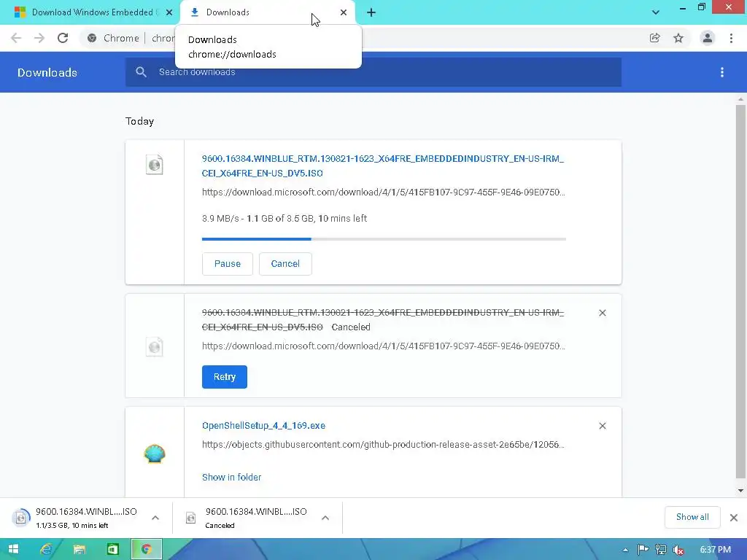Click the Search downloads input field
Screen dimensions: 747x560
373,72
